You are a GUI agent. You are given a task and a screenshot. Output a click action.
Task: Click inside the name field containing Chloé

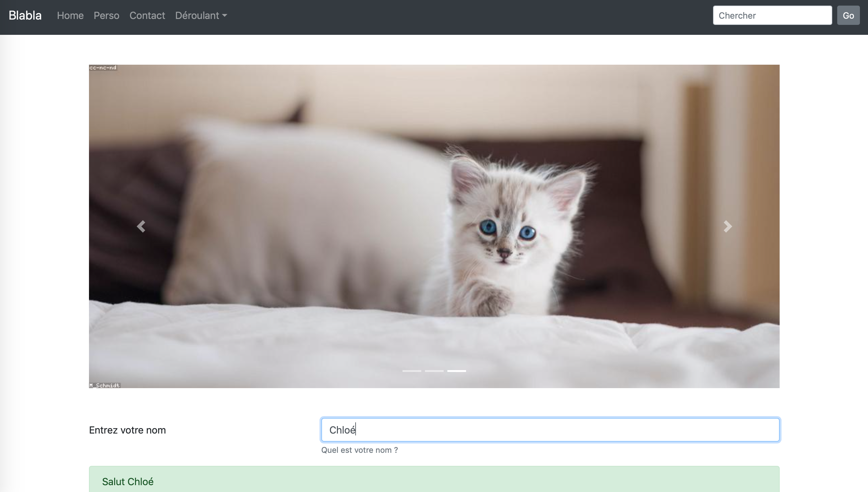(550, 430)
